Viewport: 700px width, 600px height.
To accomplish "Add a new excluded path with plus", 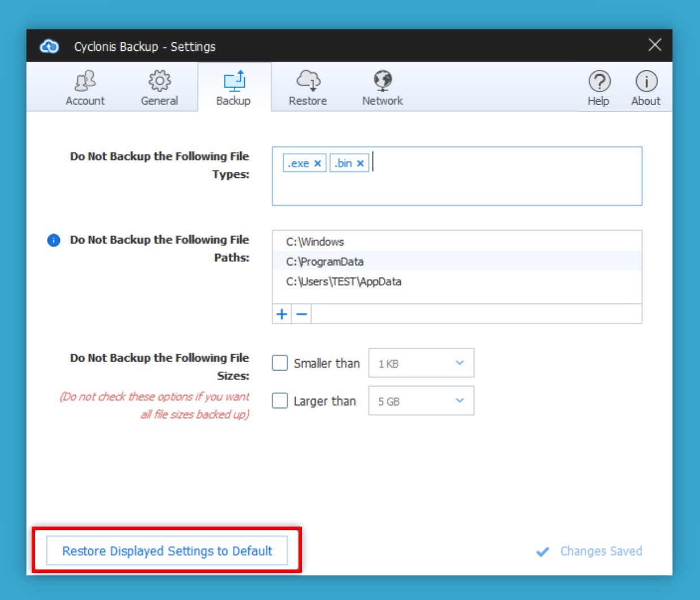I will (x=282, y=314).
